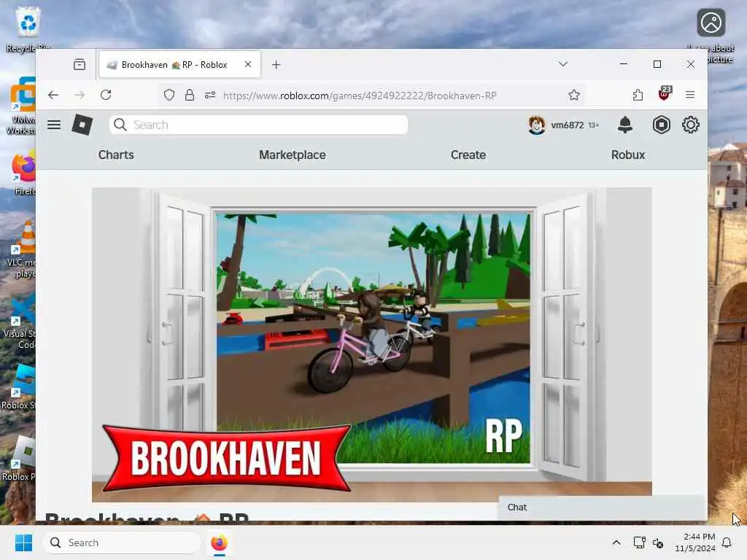Open the Robux balance hexagon icon
Image resolution: width=747 pixels, height=560 pixels.
pyautogui.click(x=661, y=125)
